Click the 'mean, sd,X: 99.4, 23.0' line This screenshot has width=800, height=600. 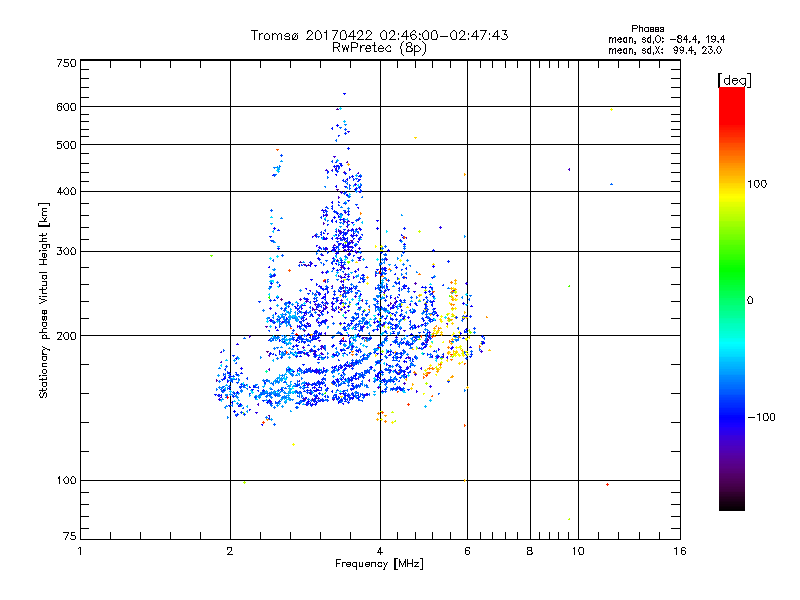(x=665, y=50)
